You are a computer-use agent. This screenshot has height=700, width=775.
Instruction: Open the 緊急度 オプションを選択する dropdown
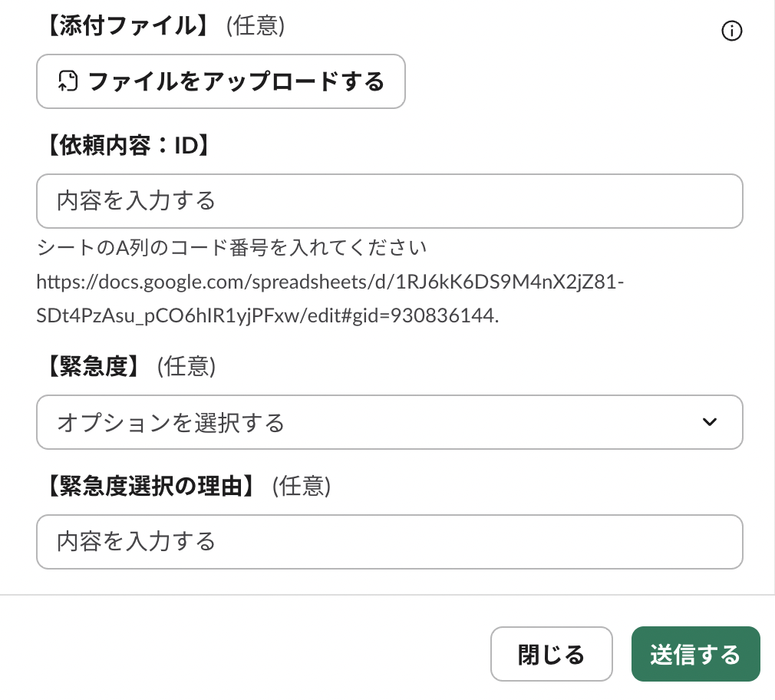click(389, 422)
